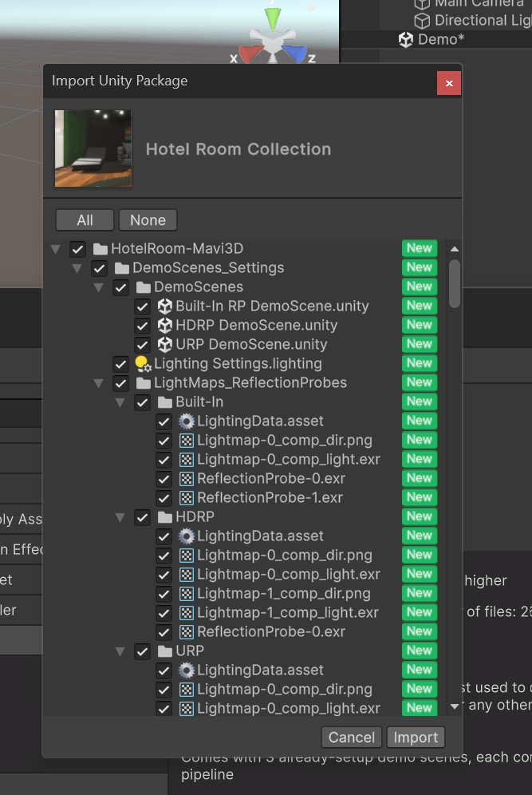
Task: Uncheck Built-In Lightmap-0_comp_dir.png checkbox
Action: coord(164,441)
